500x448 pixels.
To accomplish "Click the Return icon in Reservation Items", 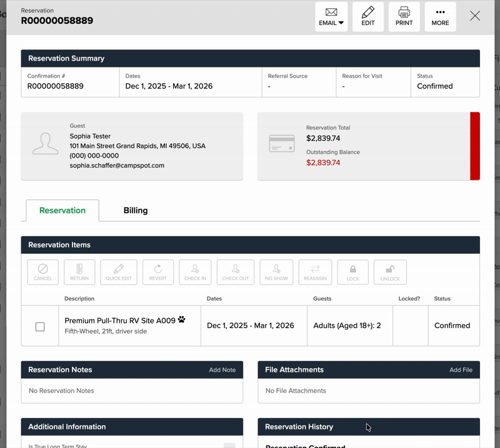I will [79, 272].
